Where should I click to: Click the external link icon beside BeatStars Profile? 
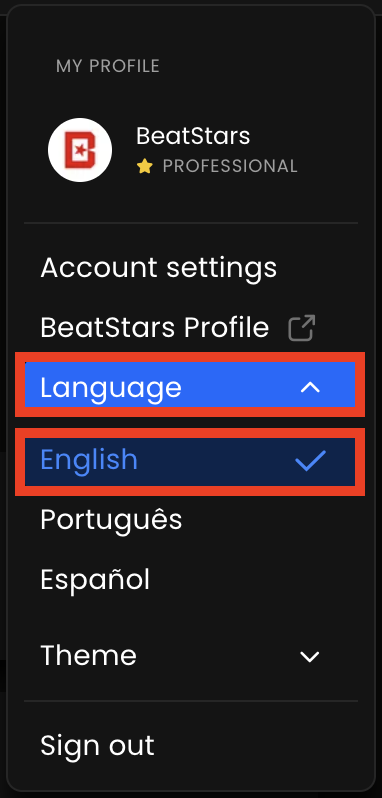302,328
